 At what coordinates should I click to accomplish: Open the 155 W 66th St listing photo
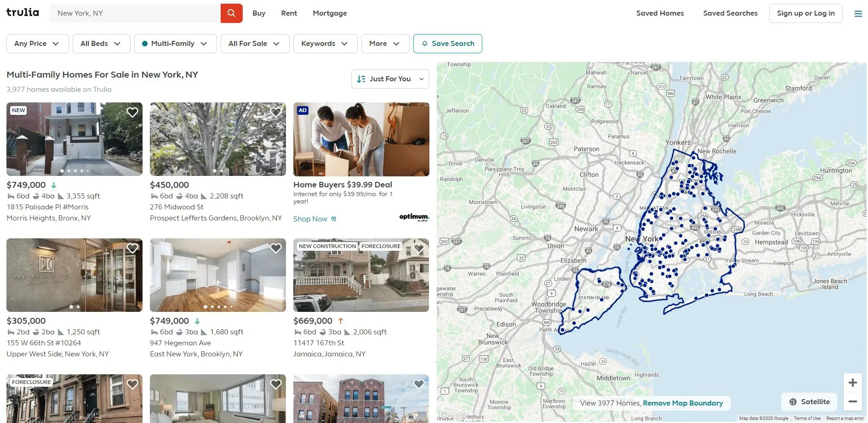74,275
